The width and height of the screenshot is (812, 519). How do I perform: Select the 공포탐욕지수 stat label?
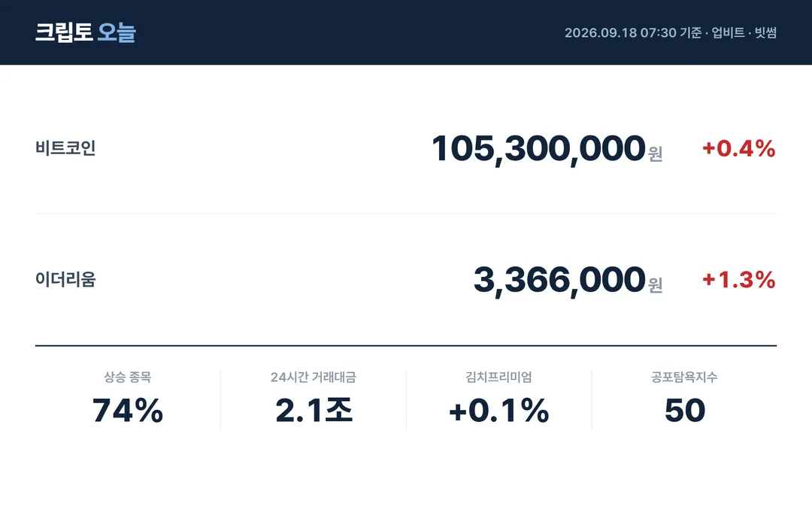(x=684, y=377)
